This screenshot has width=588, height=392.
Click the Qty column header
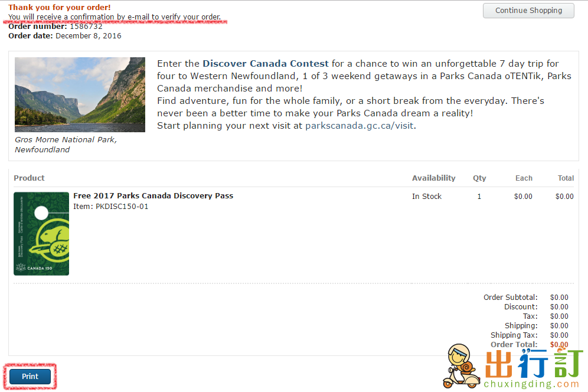coord(479,178)
